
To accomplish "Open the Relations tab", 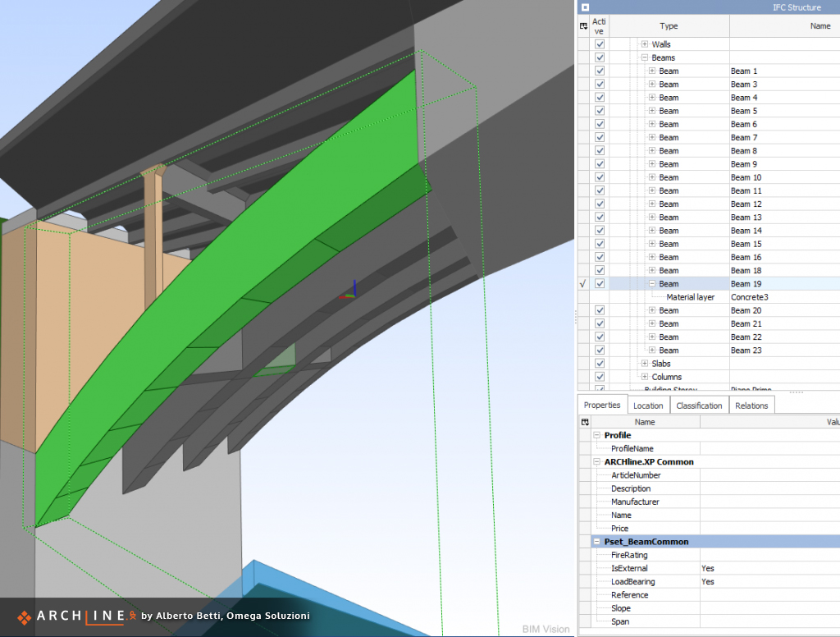I will click(751, 406).
